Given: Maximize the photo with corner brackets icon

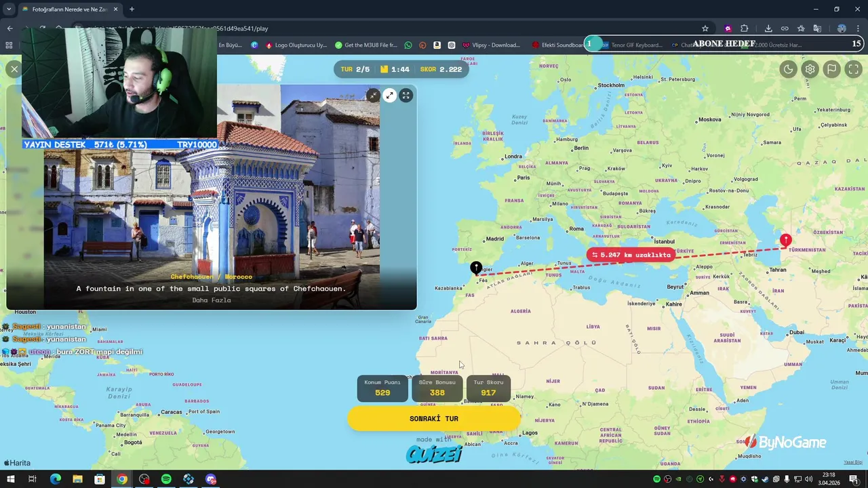Looking at the screenshot, I should click(x=406, y=96).
